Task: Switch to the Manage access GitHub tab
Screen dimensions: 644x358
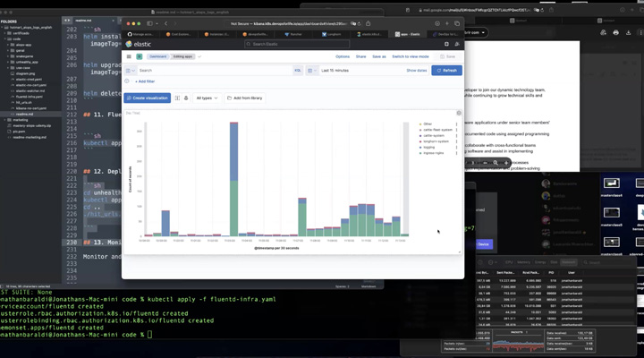Action: (141, 34)
